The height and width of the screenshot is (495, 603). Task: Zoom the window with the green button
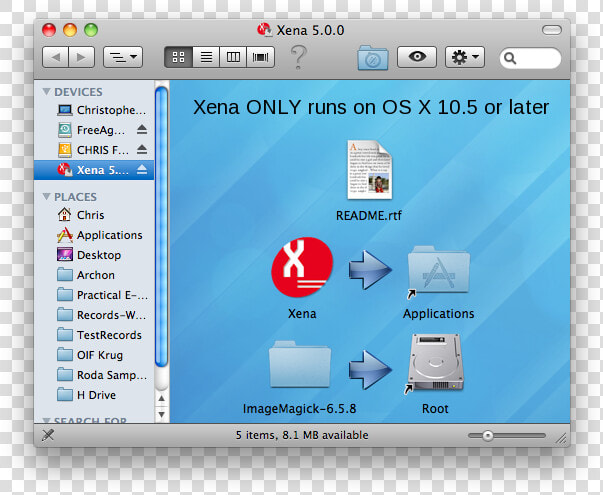point(91,30)
